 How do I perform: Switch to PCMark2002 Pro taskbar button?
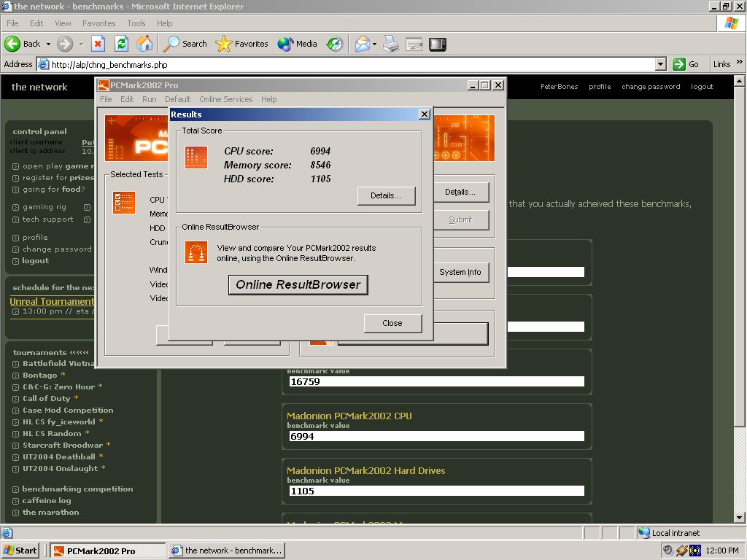[108, 551]
